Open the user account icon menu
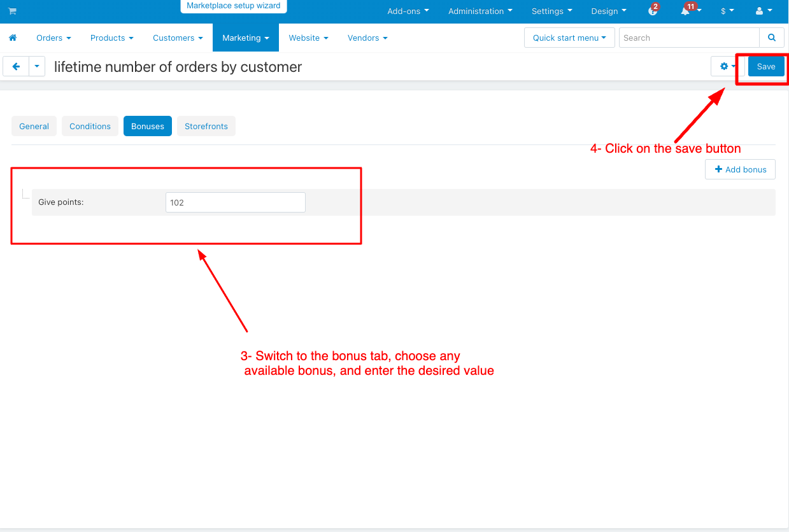Screen dimensions: 789x532 [762, 11]
